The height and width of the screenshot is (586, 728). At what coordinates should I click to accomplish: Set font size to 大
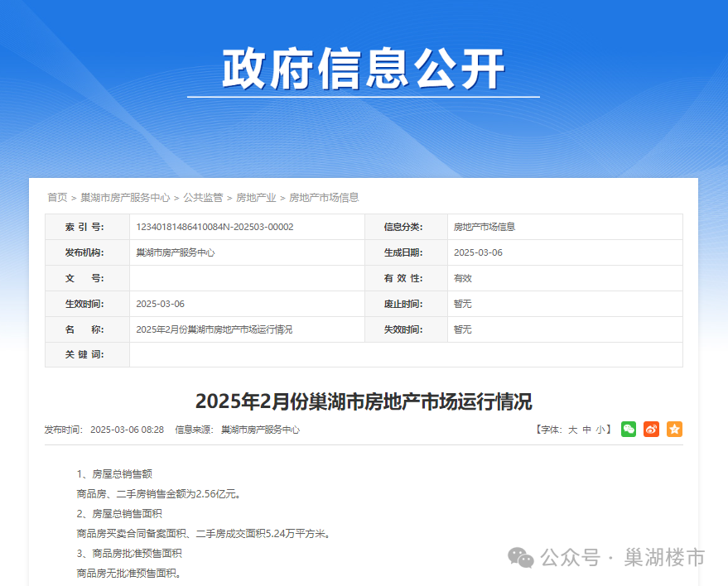coord(573,430)
